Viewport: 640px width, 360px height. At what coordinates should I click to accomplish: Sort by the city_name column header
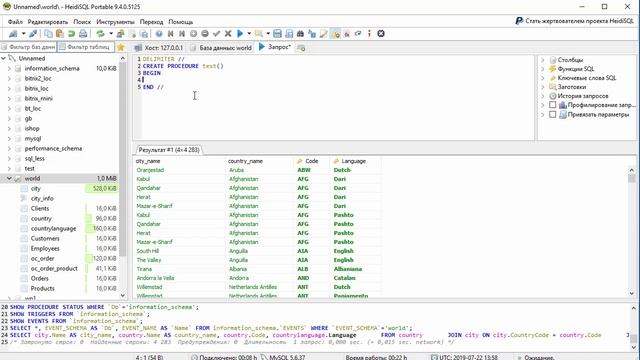(x=179, y=161)
